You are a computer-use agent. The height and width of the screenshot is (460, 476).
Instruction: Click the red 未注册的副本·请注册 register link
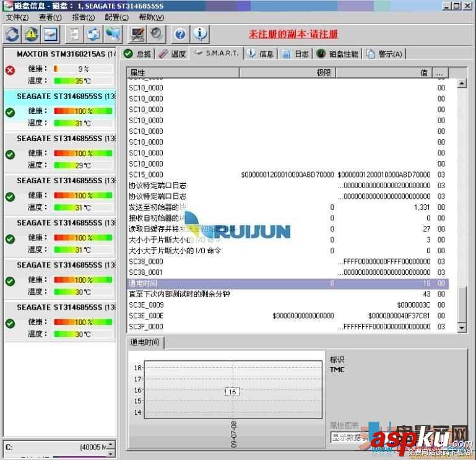point(293,34)
